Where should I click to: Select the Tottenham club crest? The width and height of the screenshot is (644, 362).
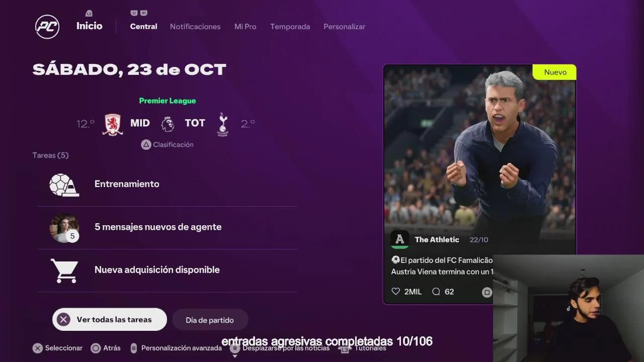pos(222,124)
